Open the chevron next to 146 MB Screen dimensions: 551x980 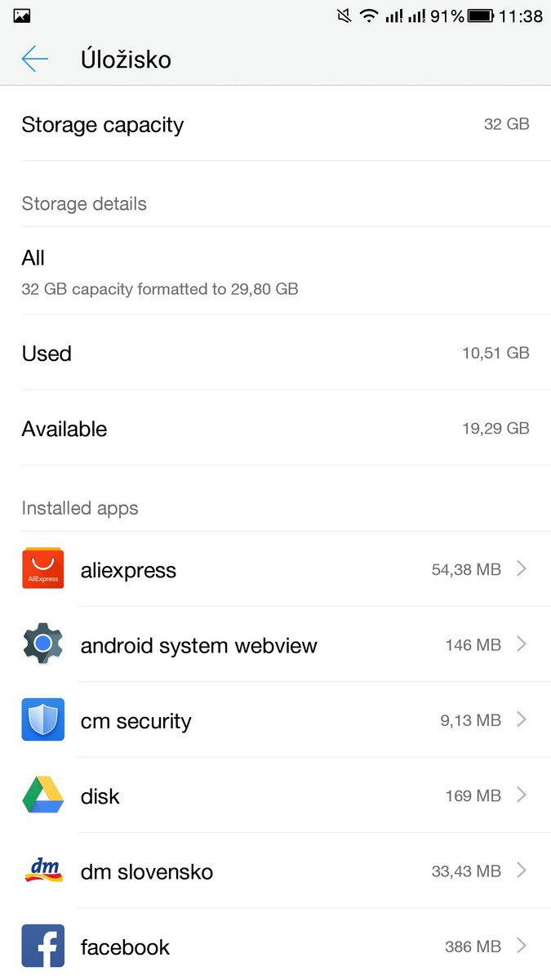[522, 645]
